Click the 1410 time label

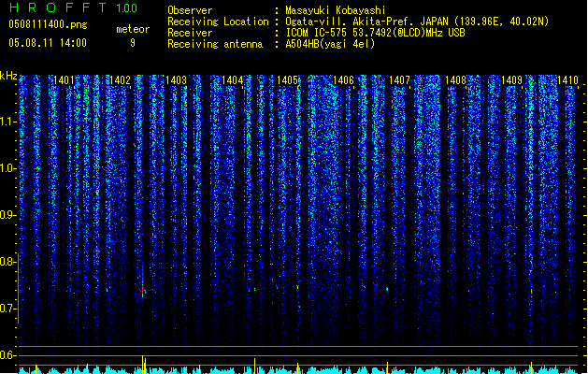coord(567,80)
